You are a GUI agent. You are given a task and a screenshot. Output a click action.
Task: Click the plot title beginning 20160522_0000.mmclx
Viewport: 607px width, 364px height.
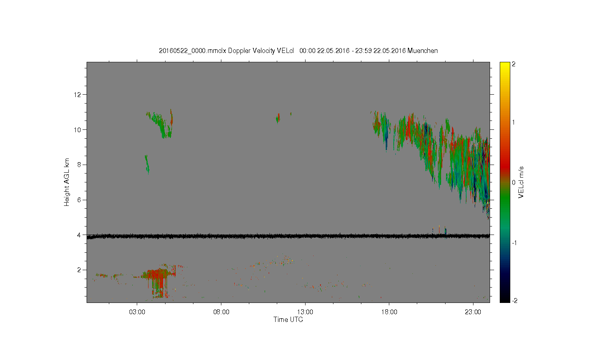[298, 51]
